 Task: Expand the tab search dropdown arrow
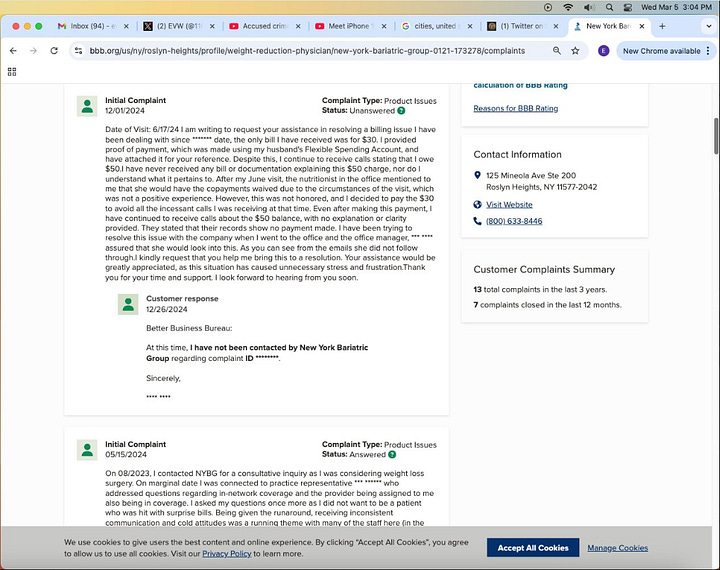pyautogui.click(x=709, y=26)
